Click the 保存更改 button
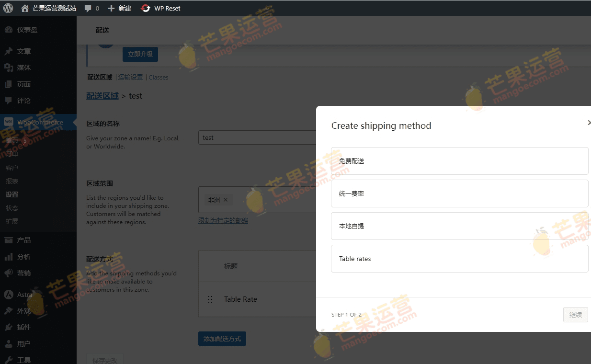The width and height of the screenshot is (591, 364). (105, 359)
